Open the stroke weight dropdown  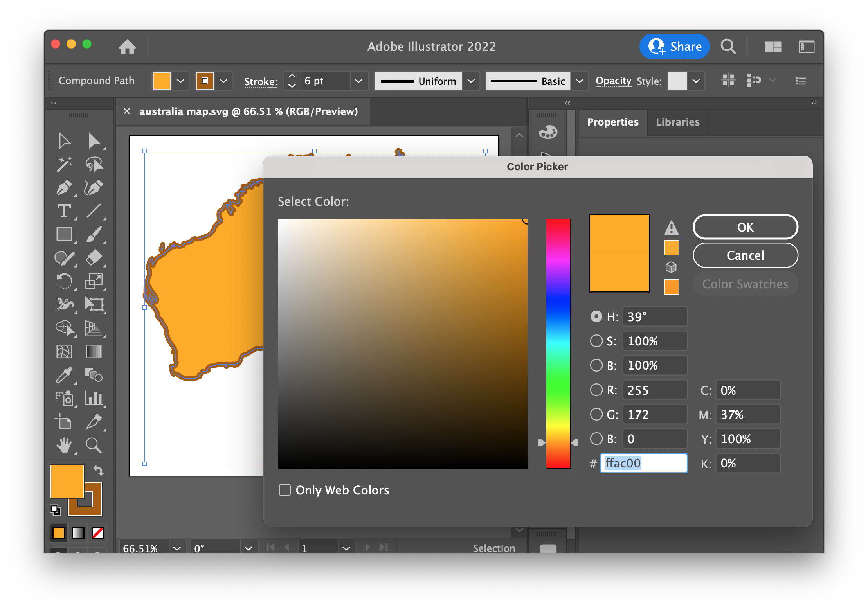pyautogui.click(x=358, y=81)
